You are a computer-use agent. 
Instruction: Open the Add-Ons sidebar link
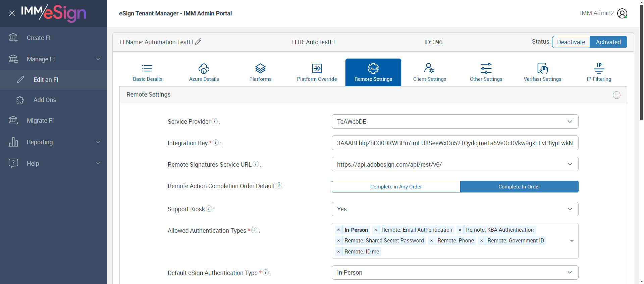tap(45, 100)
